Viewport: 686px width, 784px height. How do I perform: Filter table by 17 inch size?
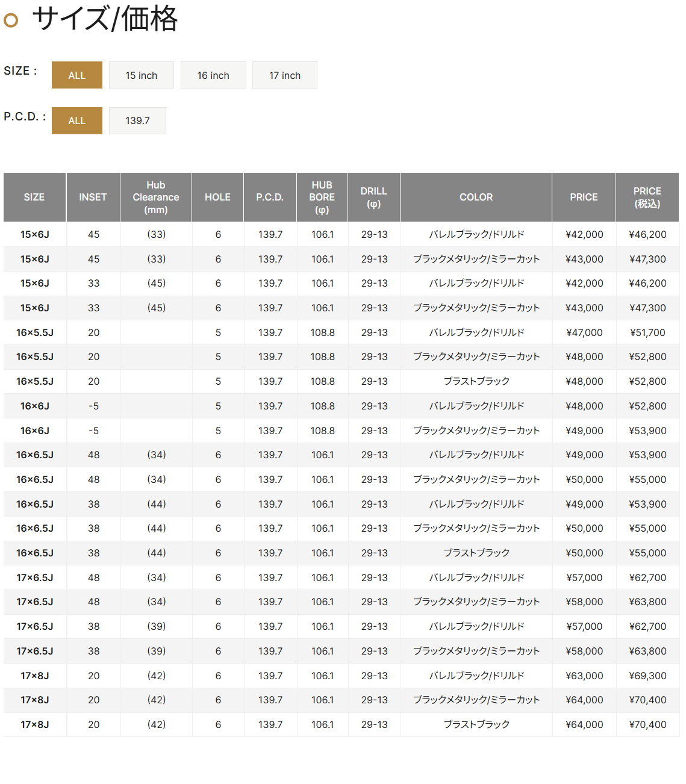tap(284, 75)
